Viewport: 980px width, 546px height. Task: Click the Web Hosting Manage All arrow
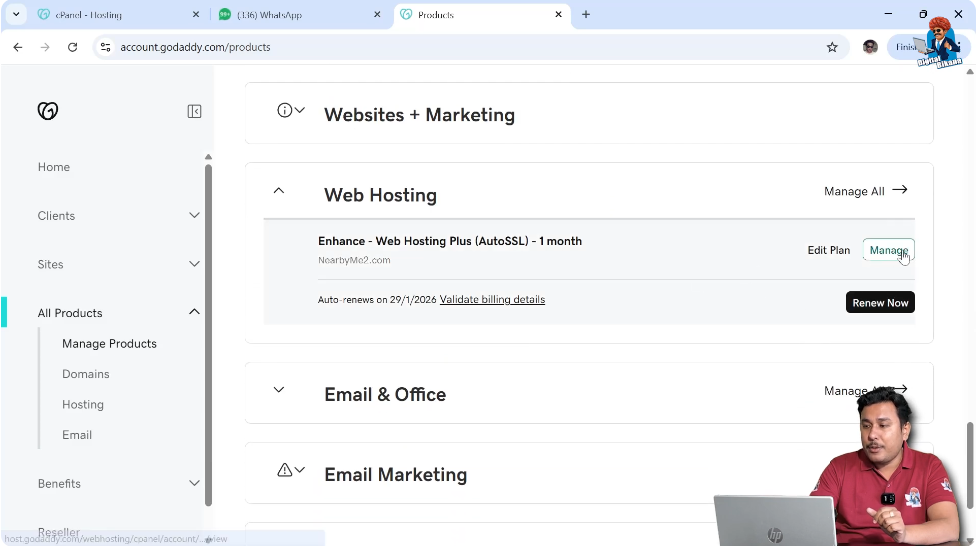click(x=899, y=190)
